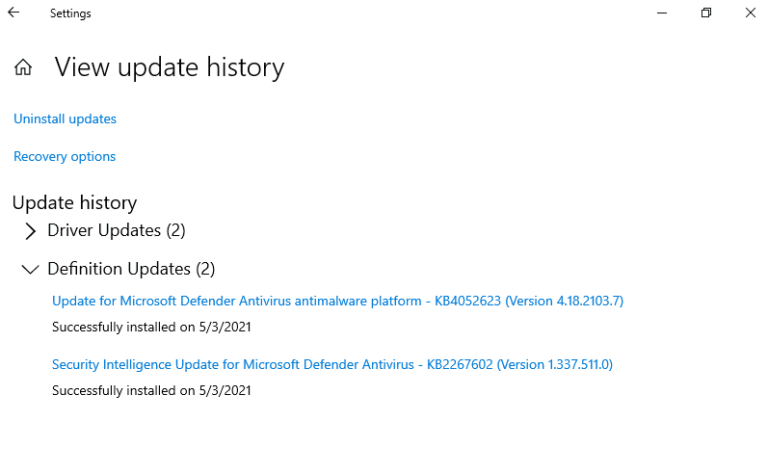Click the "Settings" title bar text
768x474 pixels.
click(70, 14)
